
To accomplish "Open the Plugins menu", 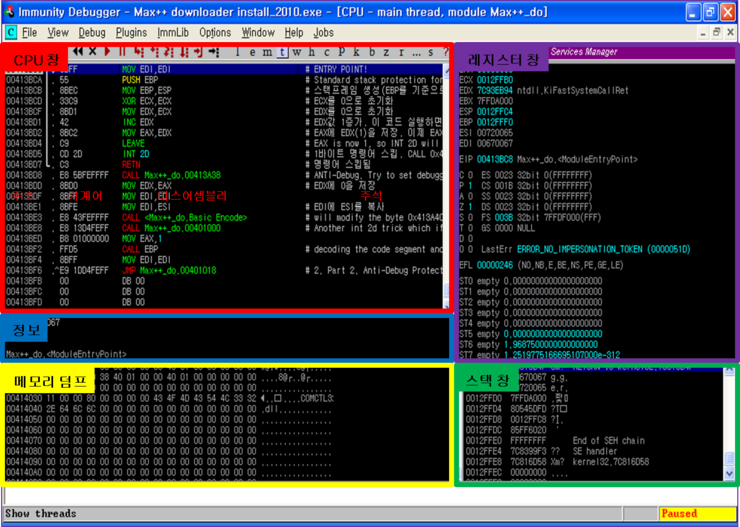I will point(131,33).
